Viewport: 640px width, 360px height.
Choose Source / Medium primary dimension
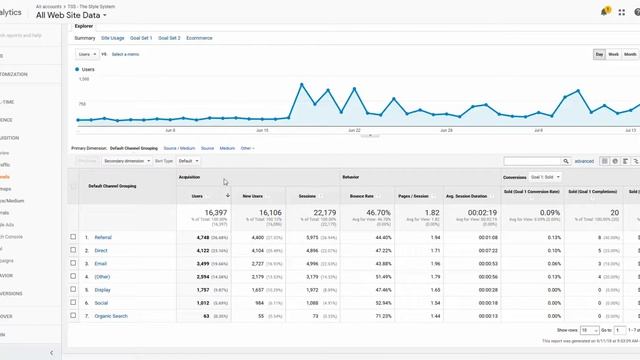click(x=179, y=149)
